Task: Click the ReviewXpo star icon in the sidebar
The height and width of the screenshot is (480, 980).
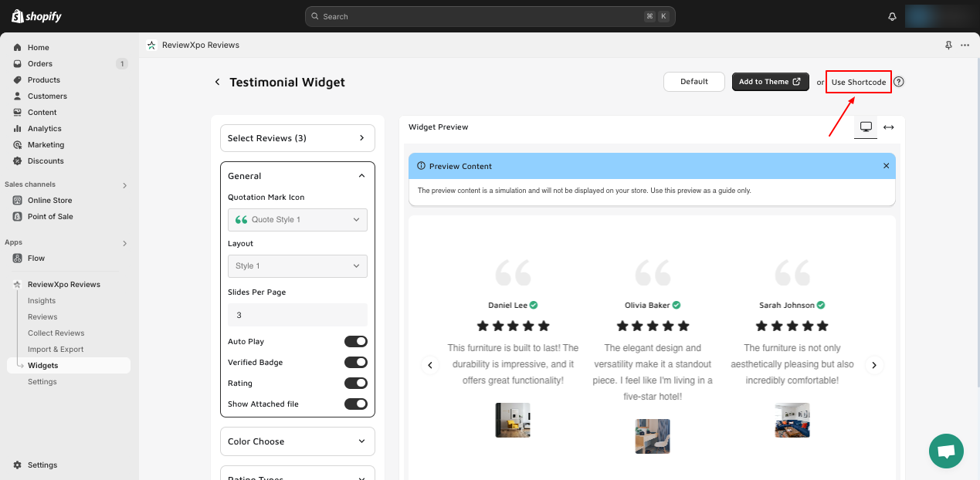Action: click(17, 285)
